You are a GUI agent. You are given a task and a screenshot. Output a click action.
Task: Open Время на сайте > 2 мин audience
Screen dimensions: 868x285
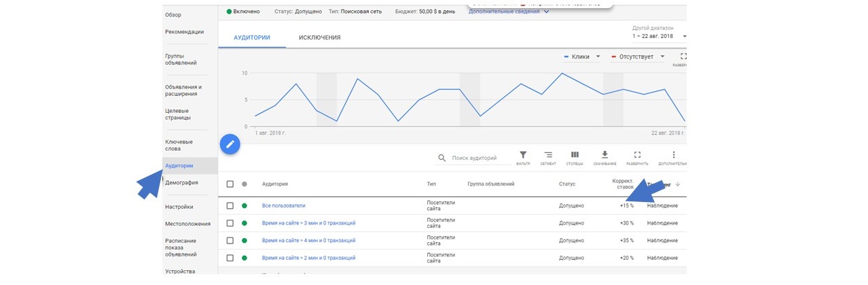click(308, 258)
